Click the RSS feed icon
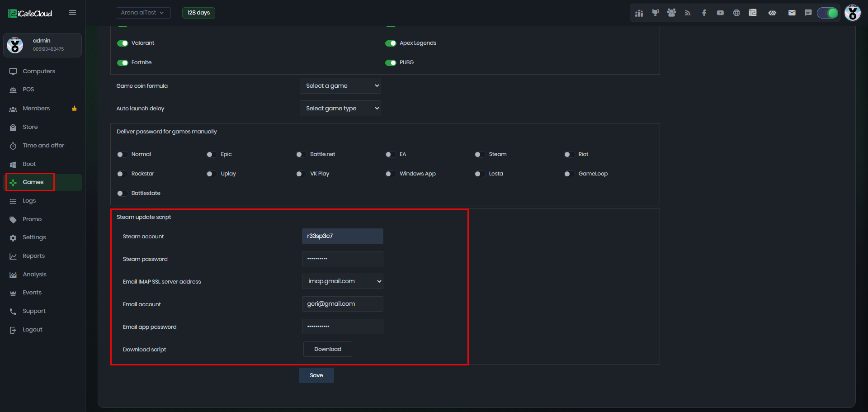868x412 pixels. point(688,13)
